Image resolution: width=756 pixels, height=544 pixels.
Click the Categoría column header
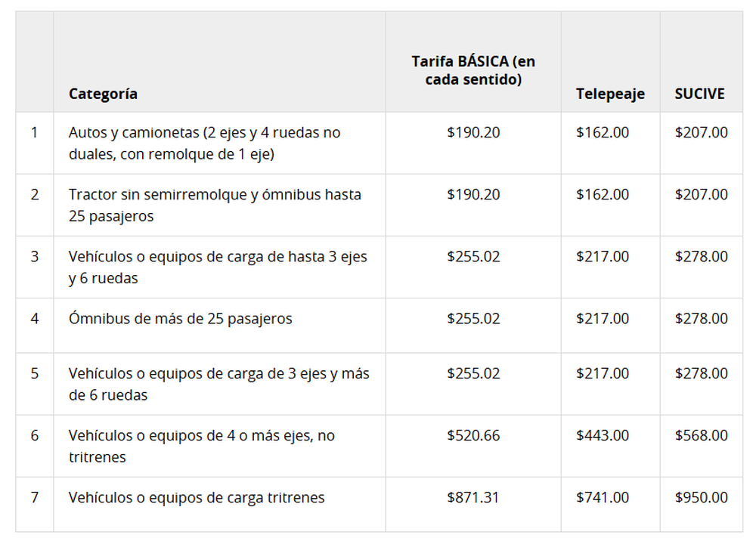tap(103, 94)
